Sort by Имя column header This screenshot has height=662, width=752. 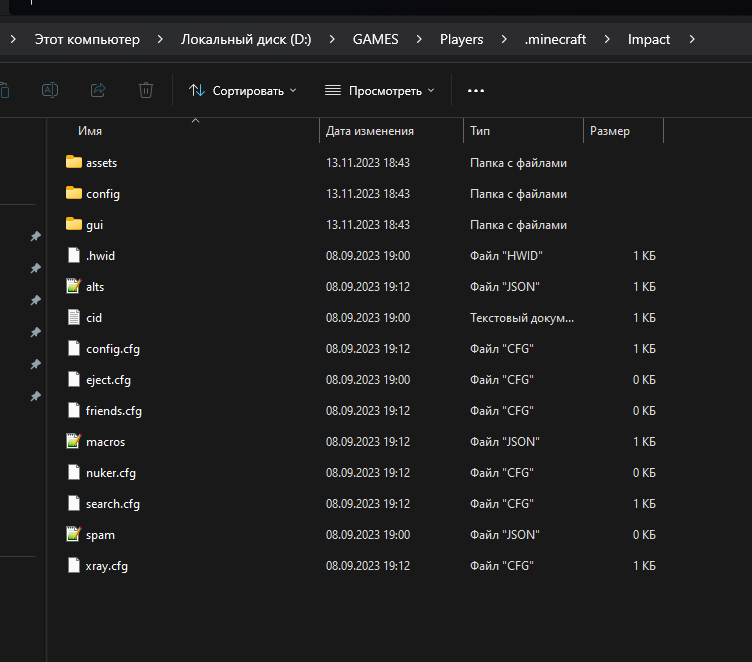[x=90, y=131]
